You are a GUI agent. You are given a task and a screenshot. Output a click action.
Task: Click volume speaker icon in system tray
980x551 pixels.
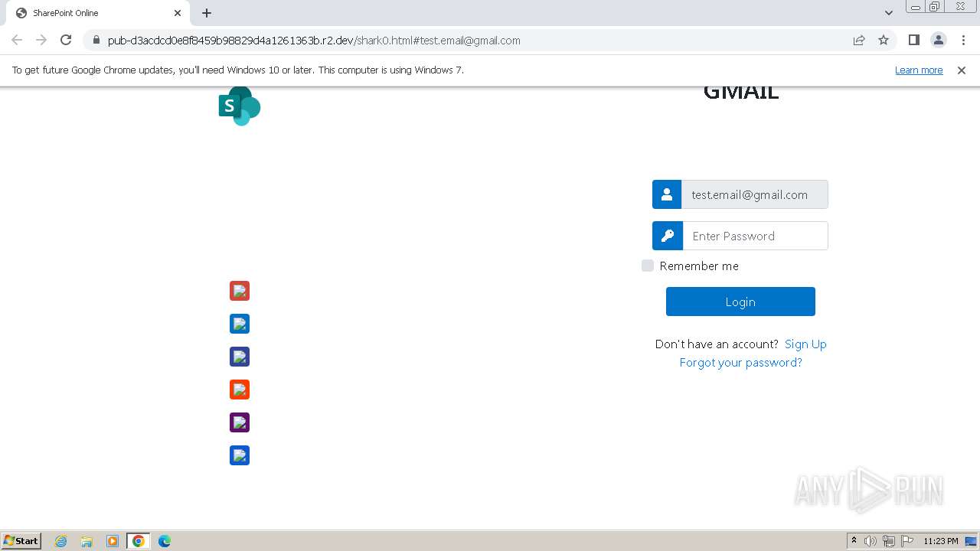(871, 541)
